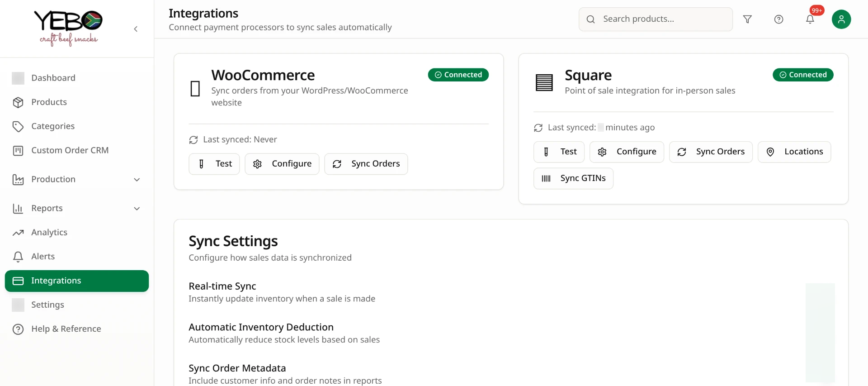
Task: Open Categories from the sidebar
Action: click(77, 126)
